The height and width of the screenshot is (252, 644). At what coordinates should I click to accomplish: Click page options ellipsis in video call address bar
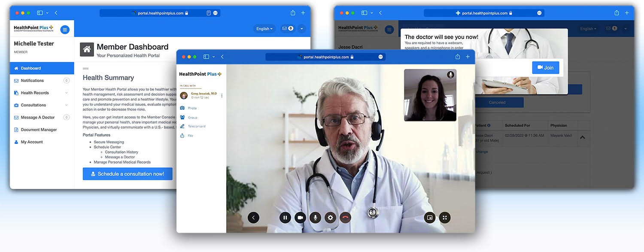pyautogui.click(x=380, y=57)
